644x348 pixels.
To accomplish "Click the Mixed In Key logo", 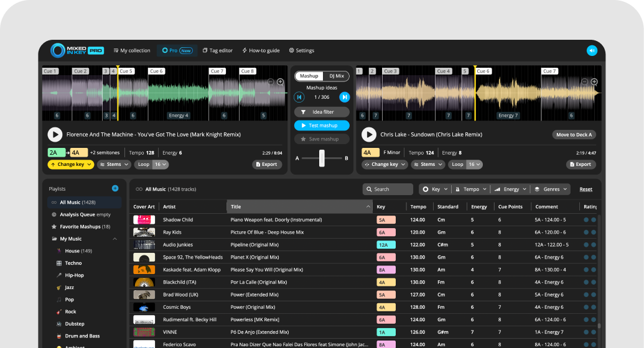I will tap(77, 50).
